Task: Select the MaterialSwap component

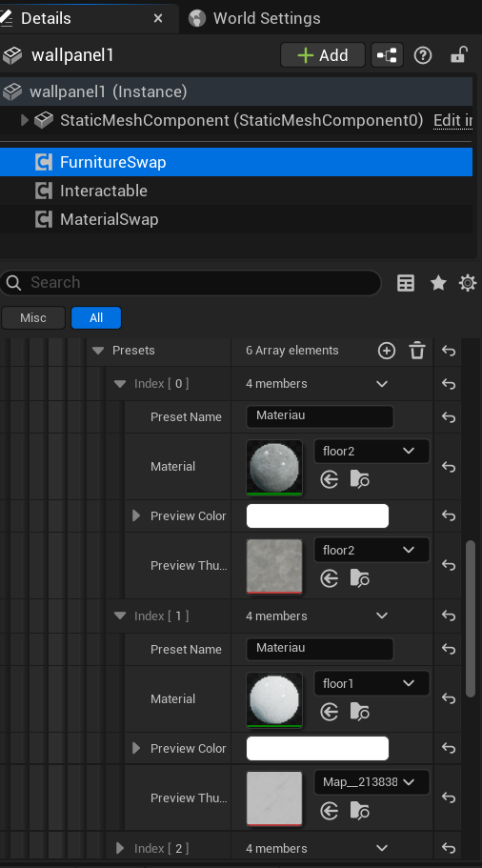Action: (235, 219)
